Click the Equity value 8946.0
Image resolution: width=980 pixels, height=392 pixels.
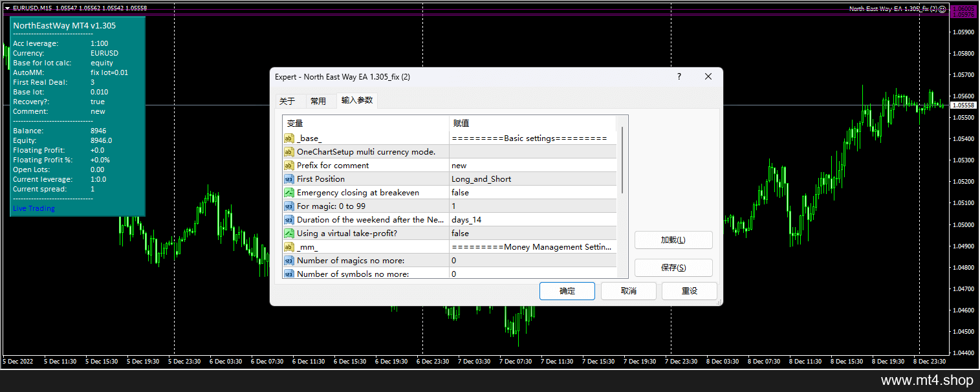pyautogui.click(x=101, y=140)
